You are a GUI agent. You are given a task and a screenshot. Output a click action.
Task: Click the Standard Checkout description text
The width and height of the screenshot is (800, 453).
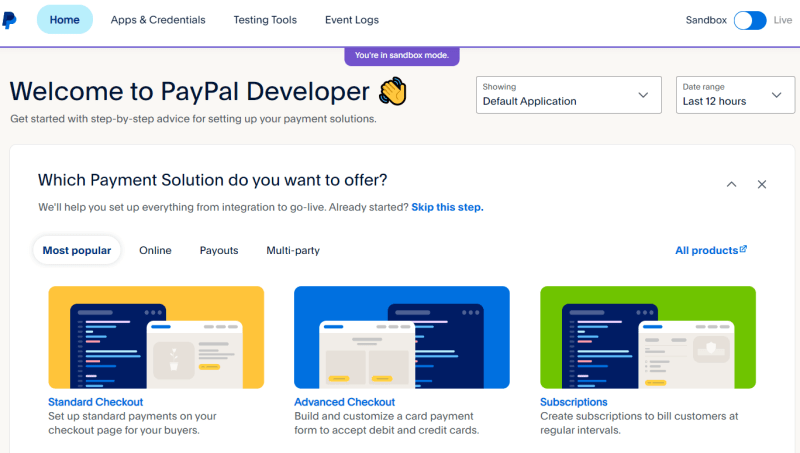(x=133, y=423)
